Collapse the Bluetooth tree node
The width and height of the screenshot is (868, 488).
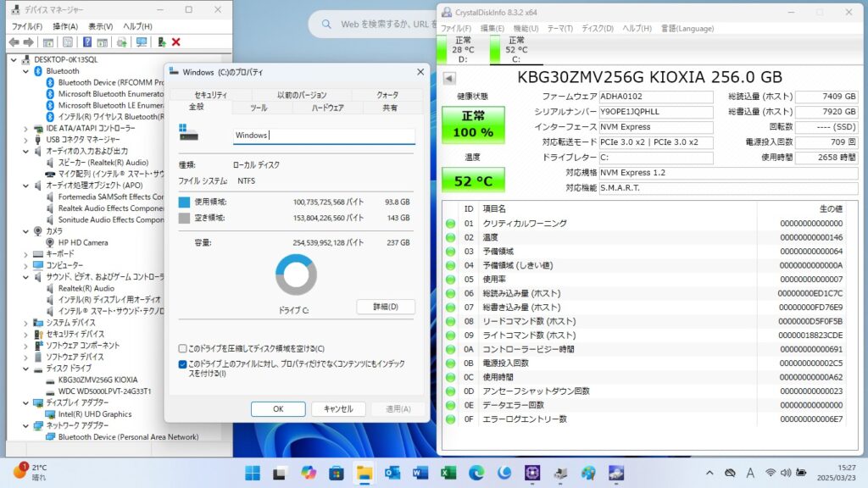pos(26,71)
